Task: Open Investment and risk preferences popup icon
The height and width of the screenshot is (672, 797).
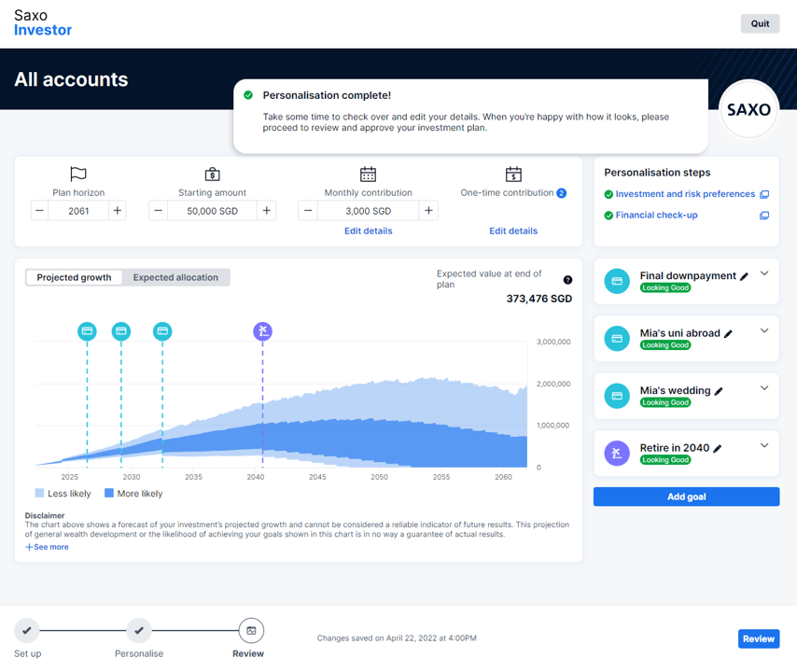Action: tap(764, 194)
